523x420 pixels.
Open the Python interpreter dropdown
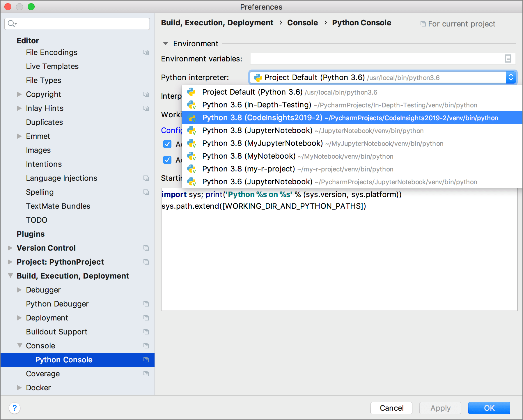[x=511, y=77]
